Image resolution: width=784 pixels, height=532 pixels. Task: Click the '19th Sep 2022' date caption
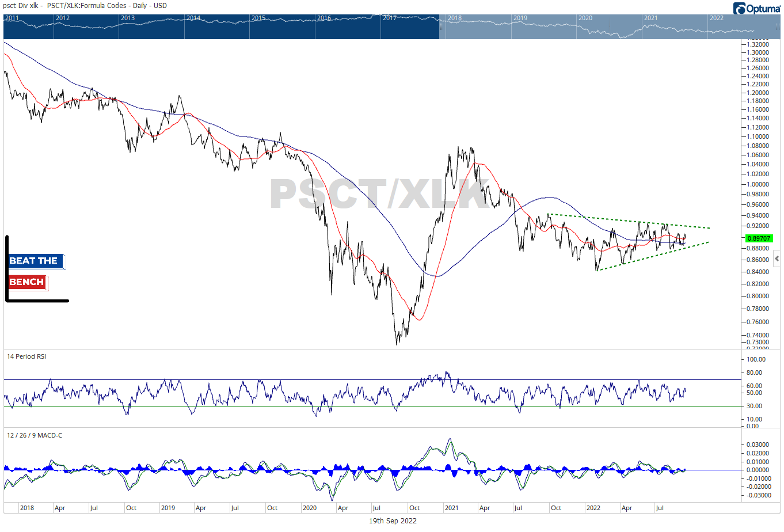[393, 521]
